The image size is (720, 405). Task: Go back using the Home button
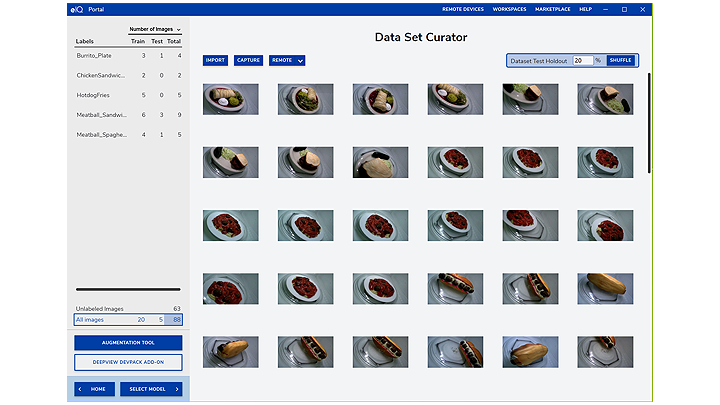point(94,389)
